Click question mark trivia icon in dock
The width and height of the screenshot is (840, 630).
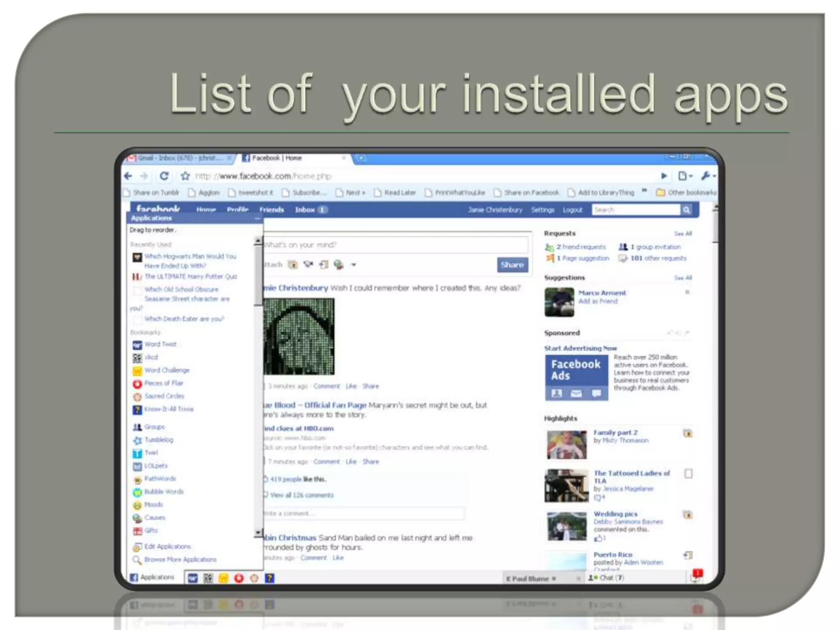pyautogui.click(x=269, y=578)
